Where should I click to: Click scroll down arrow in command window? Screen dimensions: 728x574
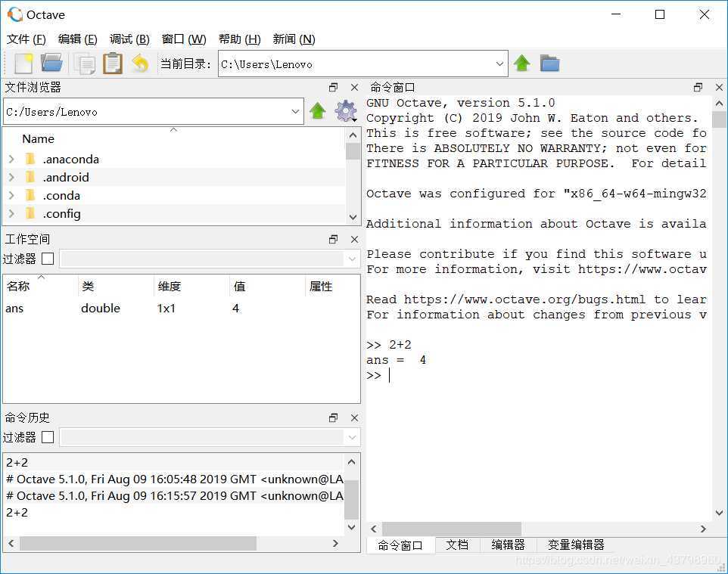click(x=719, y=513)
